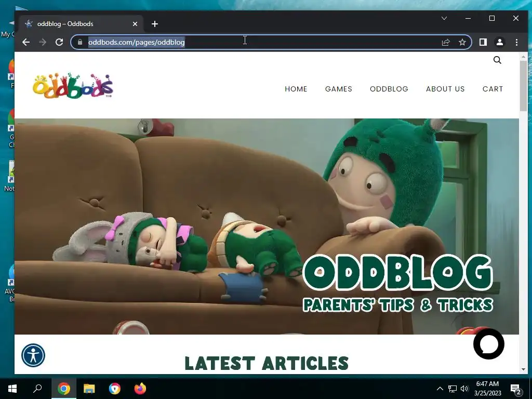Open the accessibility widget
This screenshot has height=399, width=532.
click(33, 355)
